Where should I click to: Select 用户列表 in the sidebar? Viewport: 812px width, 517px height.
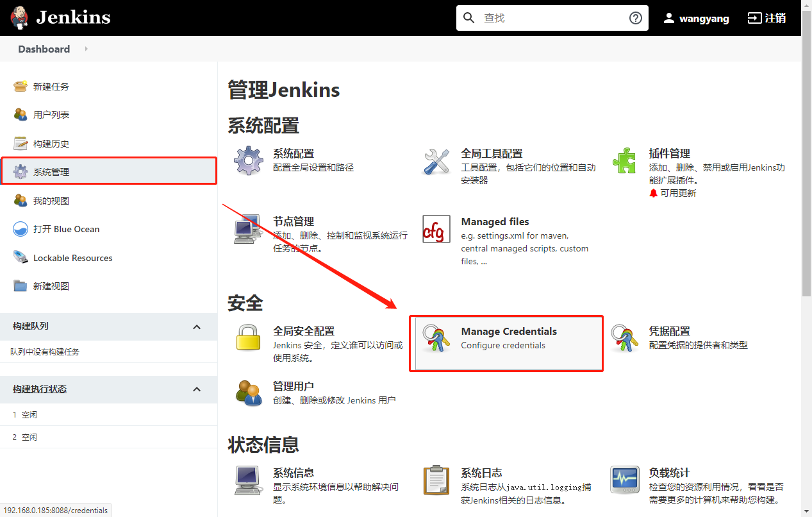click(51, 115)
